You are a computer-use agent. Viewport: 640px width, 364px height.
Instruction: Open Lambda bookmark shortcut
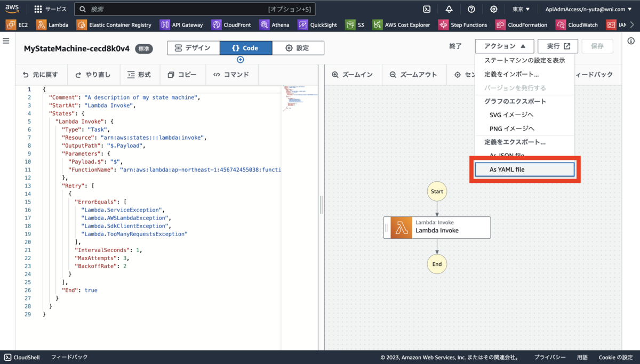(52, 25)
